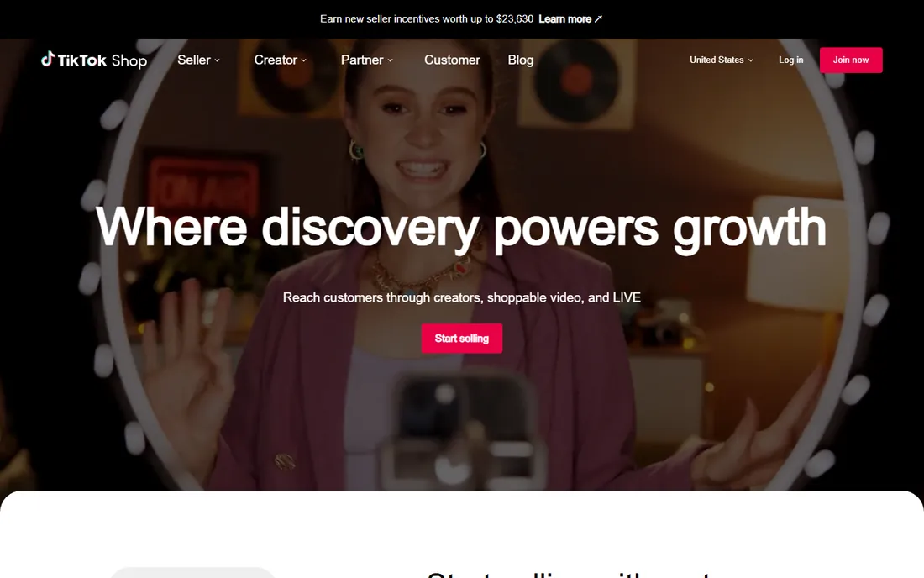Expand the Creator menu
The height and width of the screenshot is (578, 924).
point(280,60)
